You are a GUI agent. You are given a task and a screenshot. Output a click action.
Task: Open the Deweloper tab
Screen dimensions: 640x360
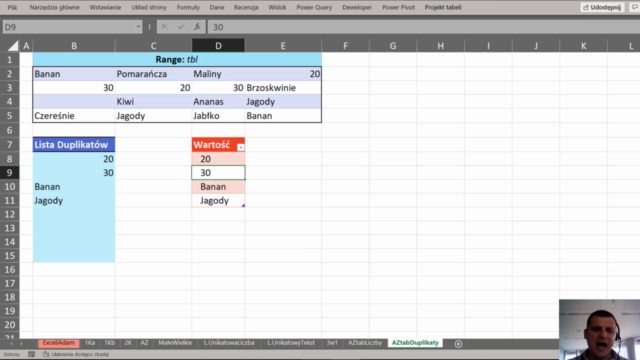pos(357,7)
